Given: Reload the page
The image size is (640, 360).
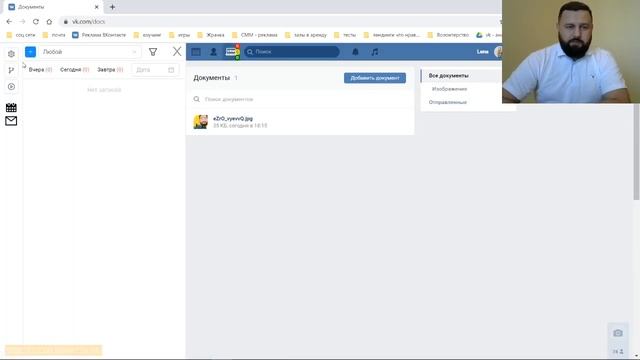Looking at the screenshot, I should click(36, 22).
